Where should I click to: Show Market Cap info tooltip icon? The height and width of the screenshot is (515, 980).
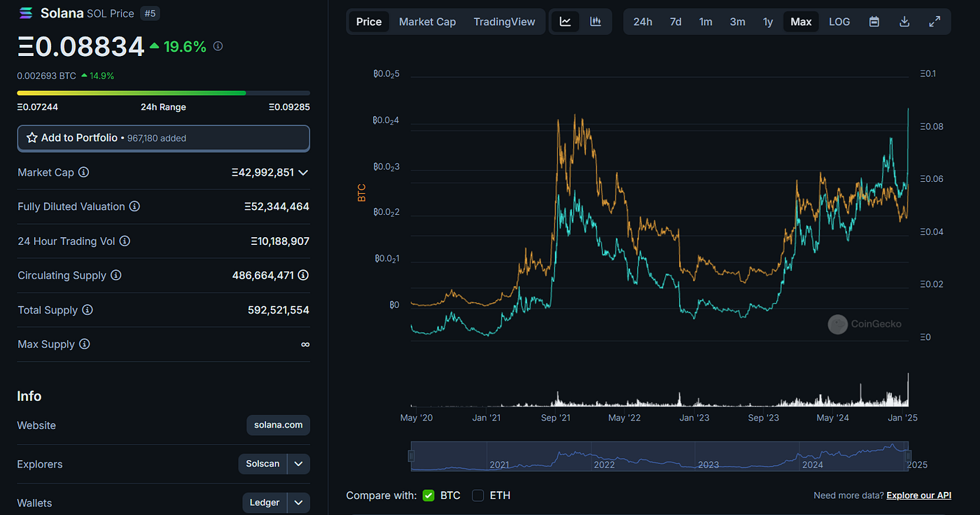point(83,172)
